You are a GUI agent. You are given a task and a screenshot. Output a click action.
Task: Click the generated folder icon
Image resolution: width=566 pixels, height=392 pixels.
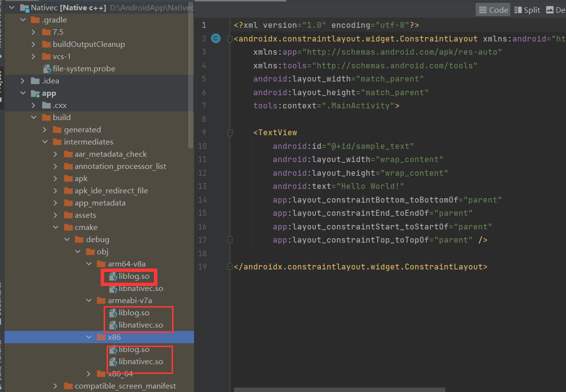coord(57,130)
